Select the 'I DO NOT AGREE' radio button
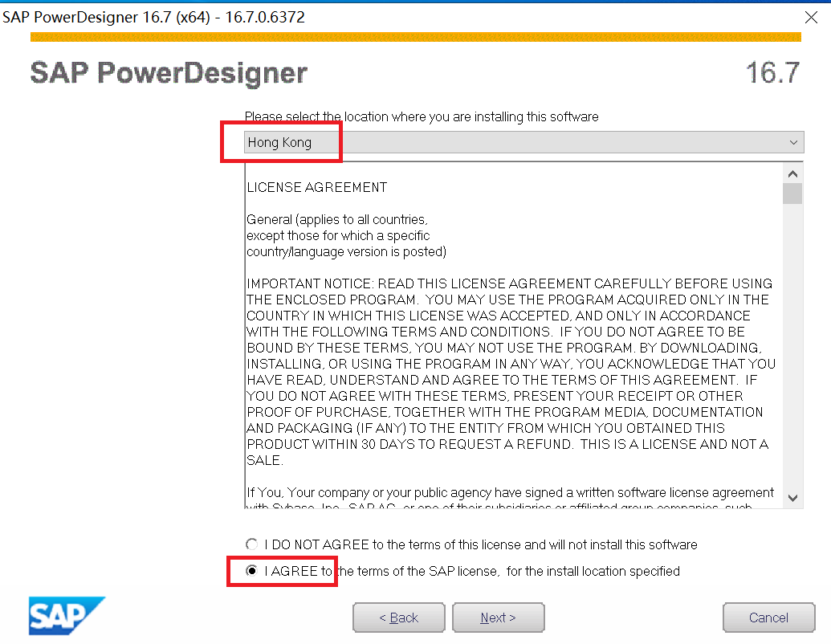 [x=252, y=544]
